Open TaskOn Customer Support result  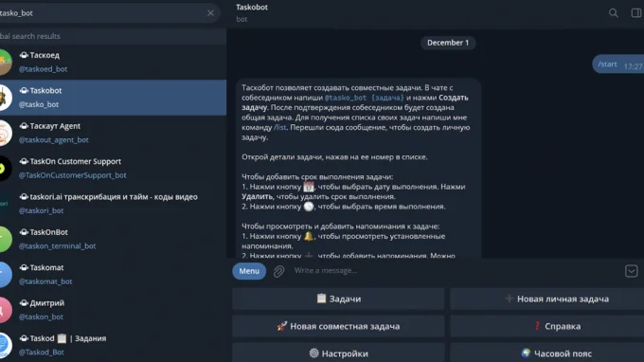click(x=113, y=168)
